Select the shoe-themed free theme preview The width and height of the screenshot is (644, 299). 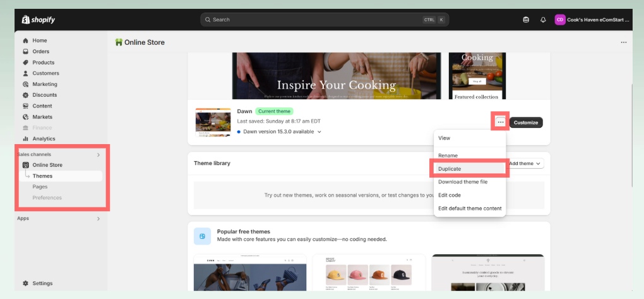(250, 272)
